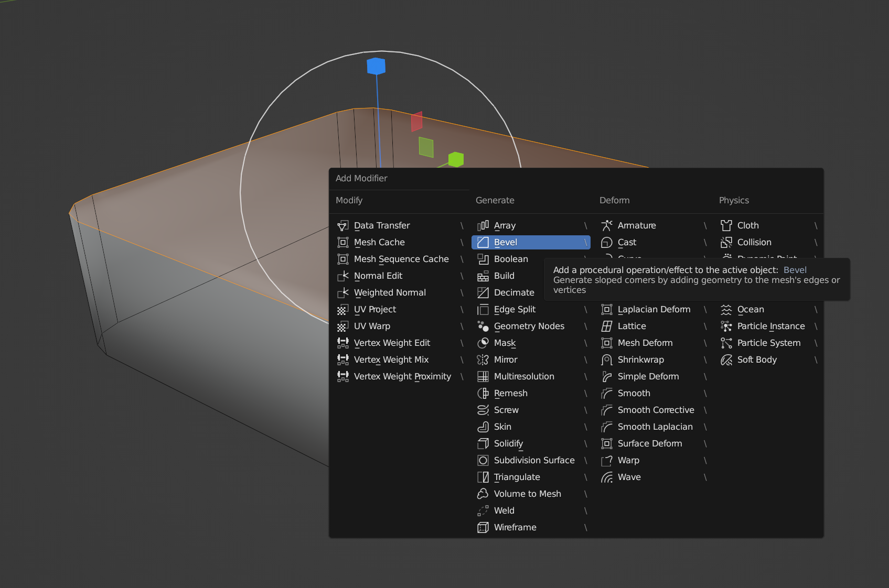Click the Subdivision Surface icon
Image resolution: width=889 pixels, height=588 pixels.
point(483,461)
